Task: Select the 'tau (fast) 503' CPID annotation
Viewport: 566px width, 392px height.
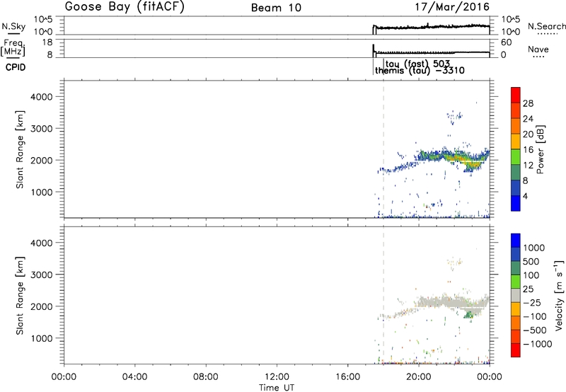Action: tap(417, 64)
